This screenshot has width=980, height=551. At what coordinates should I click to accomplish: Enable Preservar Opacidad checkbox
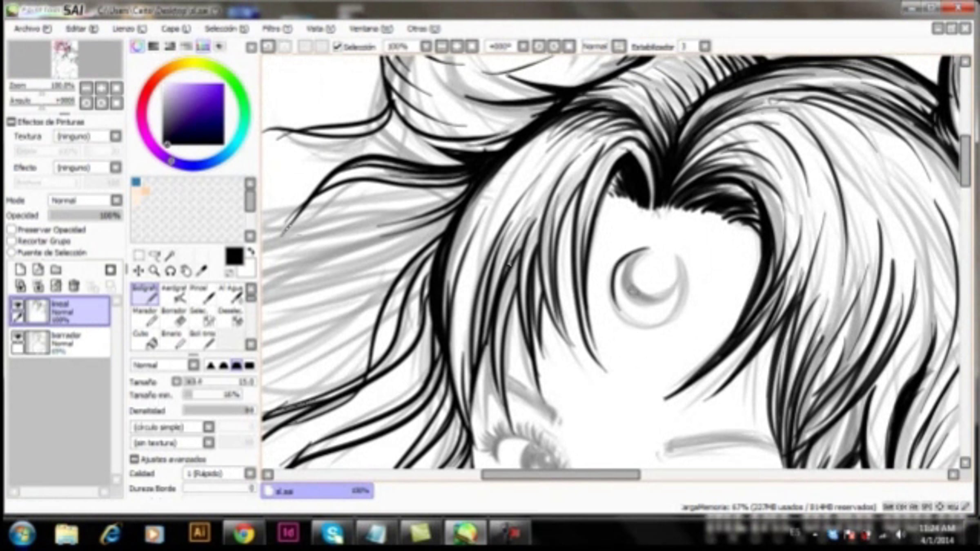(12, 230)
